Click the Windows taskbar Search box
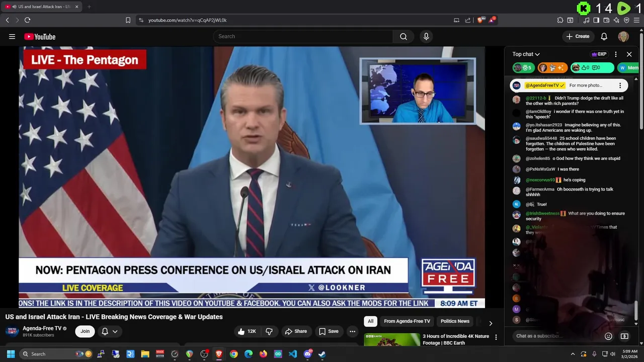The height and width of the screenshot is (362, 644). 57,354
